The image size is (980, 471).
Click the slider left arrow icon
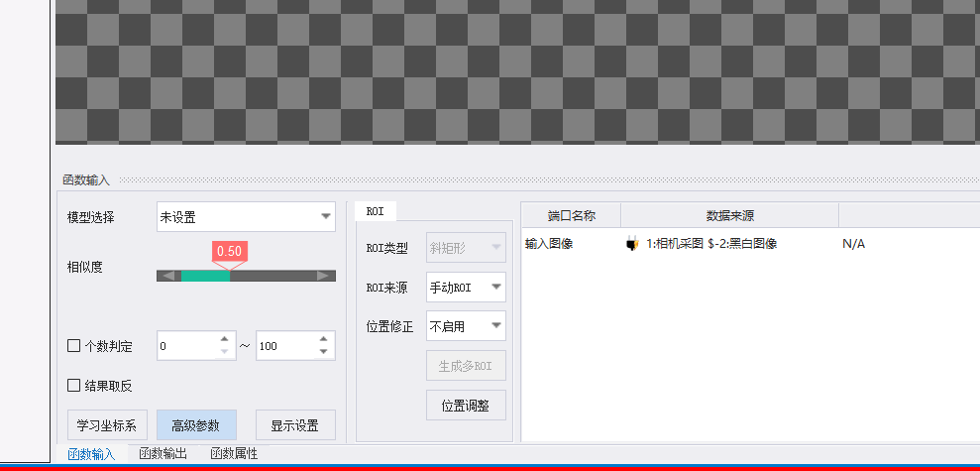click(168, 276)
